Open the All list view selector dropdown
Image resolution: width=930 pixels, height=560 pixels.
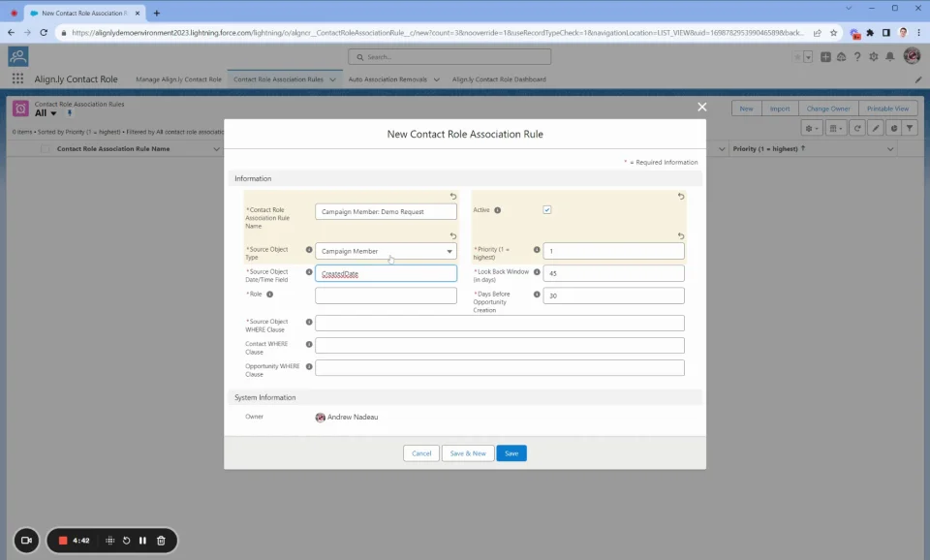point(53,113)
